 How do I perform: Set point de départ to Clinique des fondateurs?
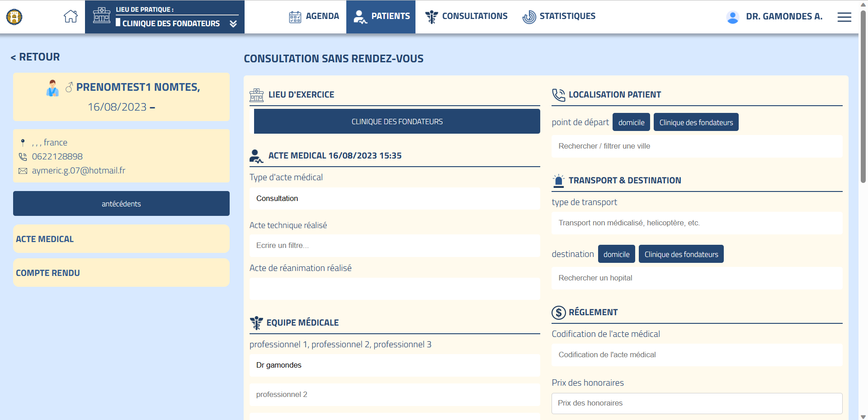(696, 122)
